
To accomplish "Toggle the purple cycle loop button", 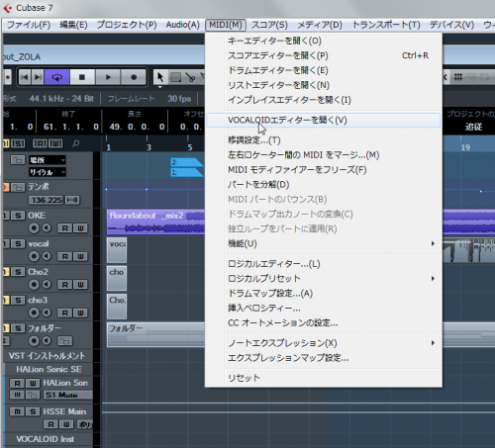I will (x=57, y=77).
